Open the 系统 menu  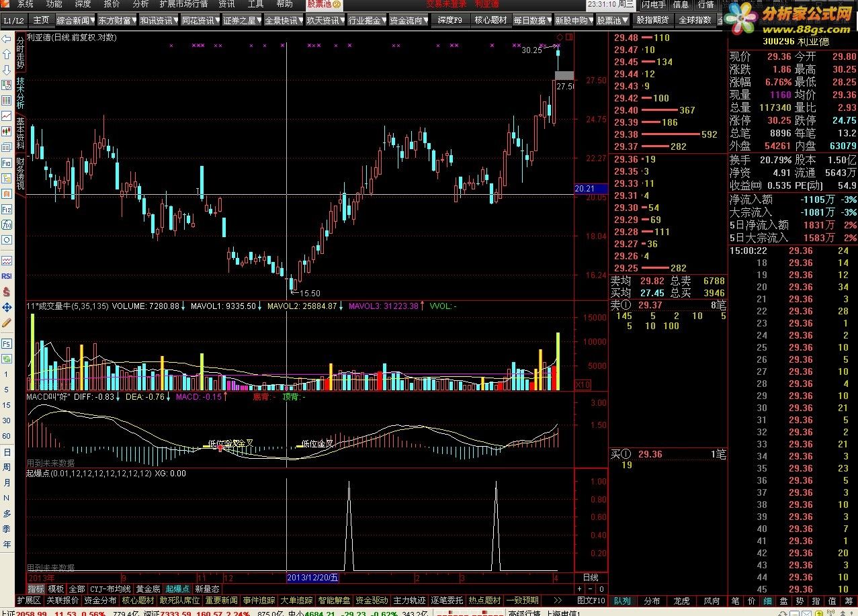point(26,4)
